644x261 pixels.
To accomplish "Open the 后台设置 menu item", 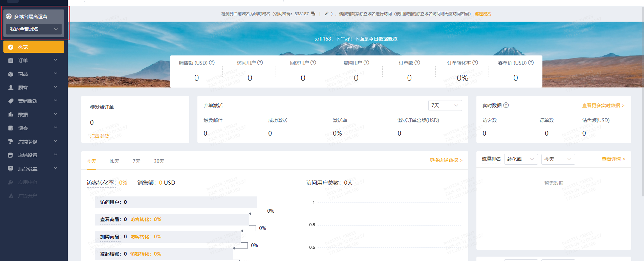I will pyautogui.click(x=34, y=169).
